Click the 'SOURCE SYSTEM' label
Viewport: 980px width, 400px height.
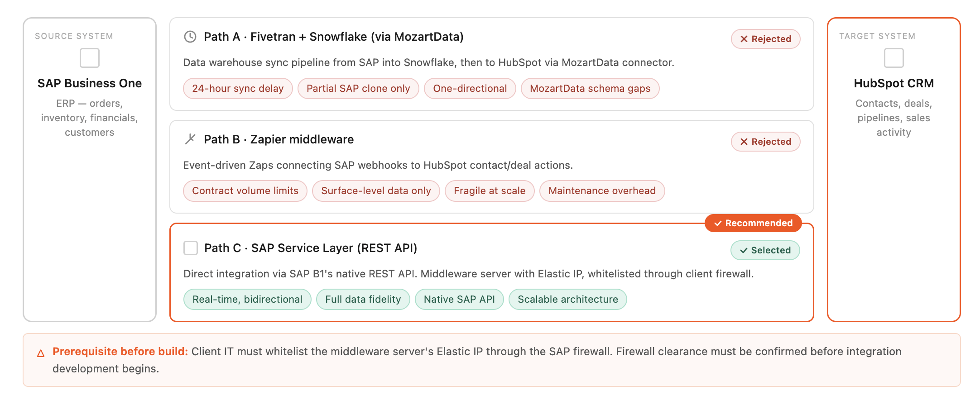point(74,36)
